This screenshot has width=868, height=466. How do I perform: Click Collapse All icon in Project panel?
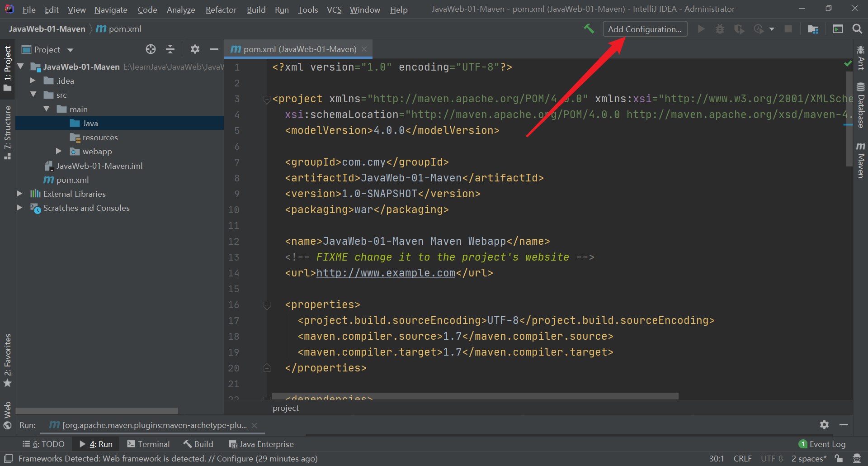[x=170, y=49]
